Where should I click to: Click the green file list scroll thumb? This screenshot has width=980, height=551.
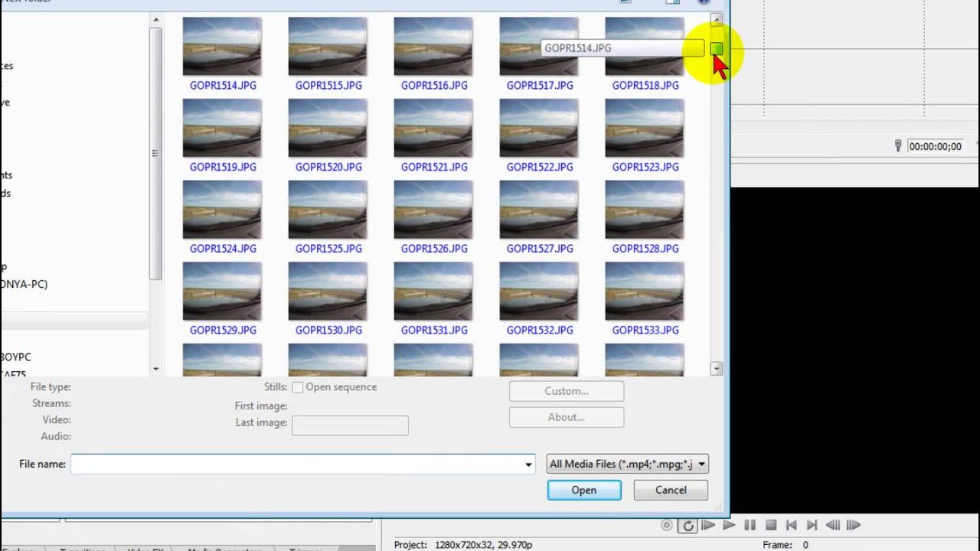(x=717, y=48)
